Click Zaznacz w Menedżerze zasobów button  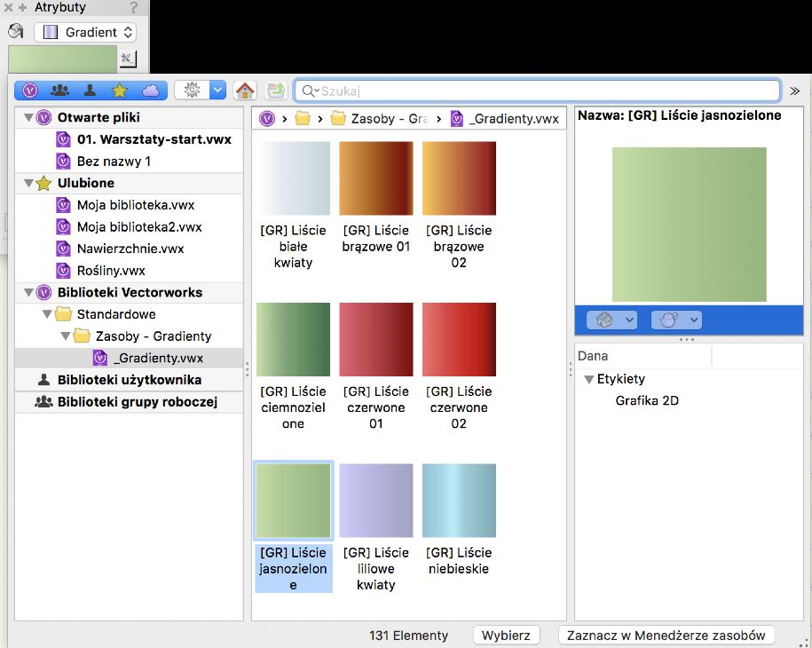pos(666,636)
